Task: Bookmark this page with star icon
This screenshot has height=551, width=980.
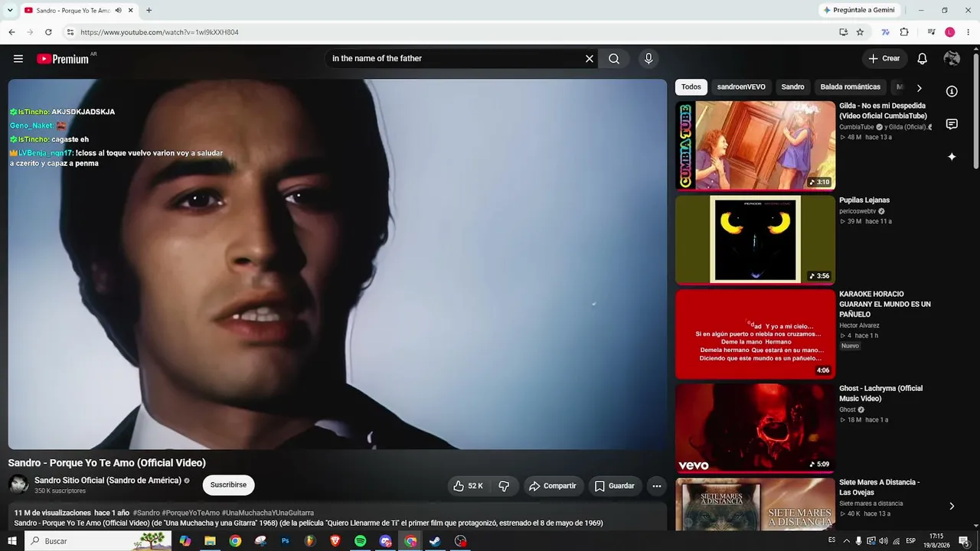Action: point(860,32)
